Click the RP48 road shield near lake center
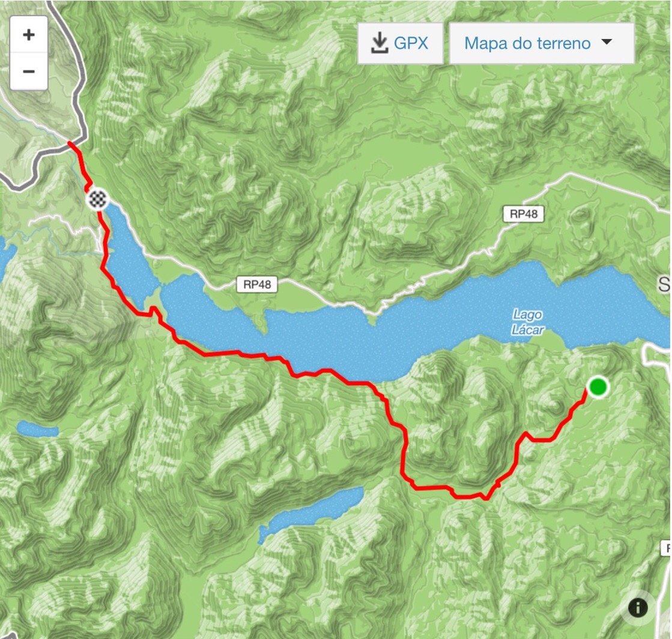The height and width of the screenshot is (639, 672). 257,285
